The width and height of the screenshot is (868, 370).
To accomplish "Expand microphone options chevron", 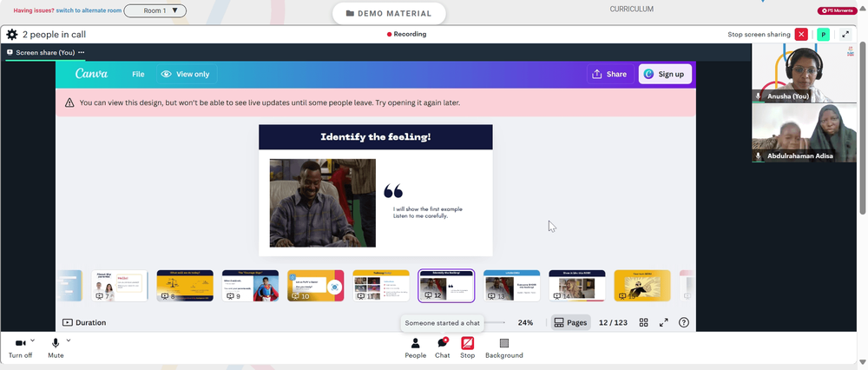I will (x=69, y=340).
